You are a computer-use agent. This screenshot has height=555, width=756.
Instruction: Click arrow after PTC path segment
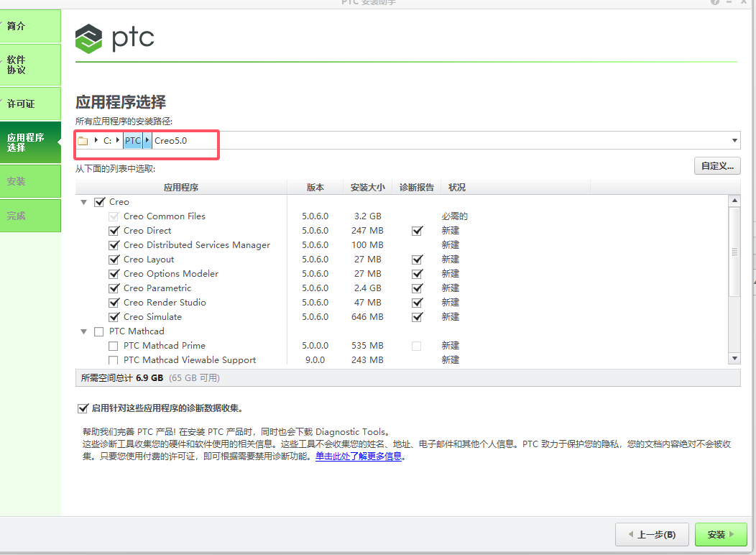147,140
